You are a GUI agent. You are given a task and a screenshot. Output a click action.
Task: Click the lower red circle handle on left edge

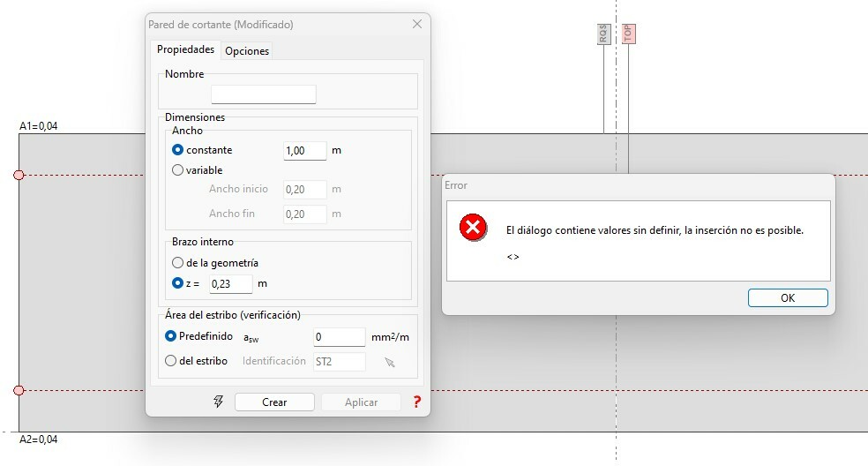point(19,390)
